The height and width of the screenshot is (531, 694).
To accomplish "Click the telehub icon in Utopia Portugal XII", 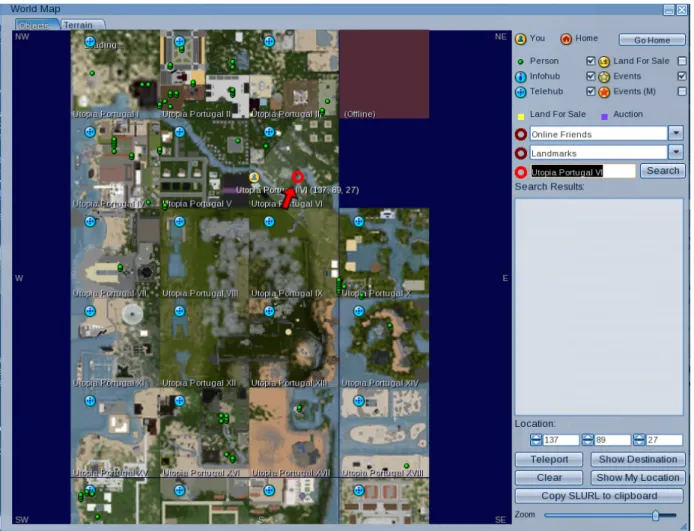I will click(179, 311).
